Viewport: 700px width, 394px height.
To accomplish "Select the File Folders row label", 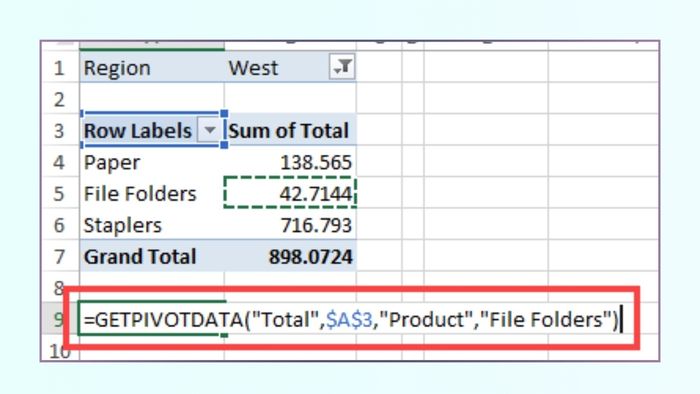I will pyautogui.click(x=152, y=193).
